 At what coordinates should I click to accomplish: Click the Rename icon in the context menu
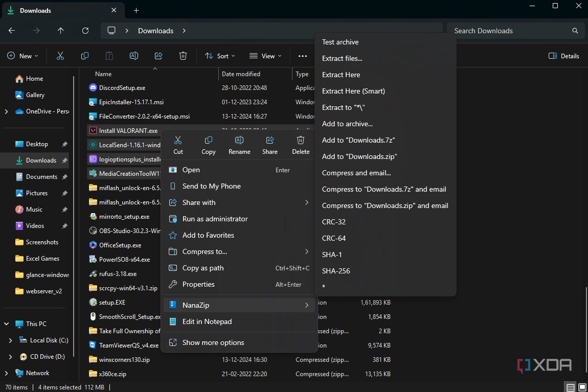[239, 141]
